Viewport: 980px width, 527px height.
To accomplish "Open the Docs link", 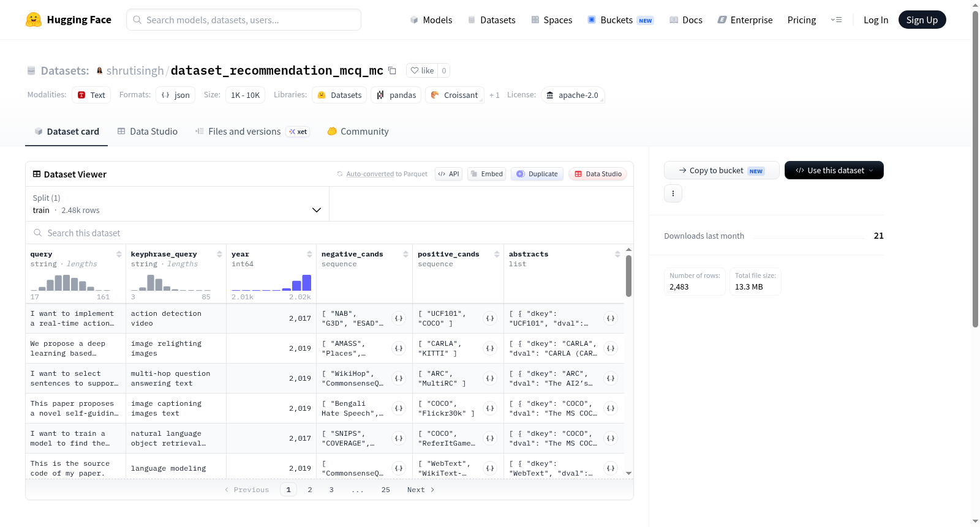I will (x=685, y=20).
